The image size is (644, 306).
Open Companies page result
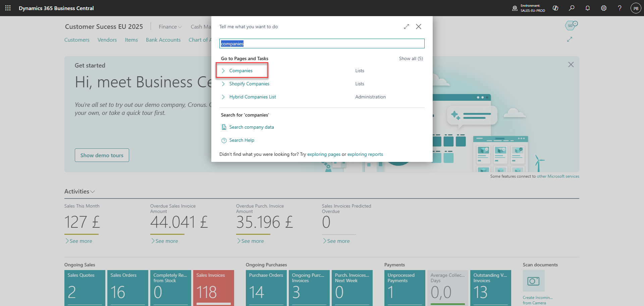[241, 71]
